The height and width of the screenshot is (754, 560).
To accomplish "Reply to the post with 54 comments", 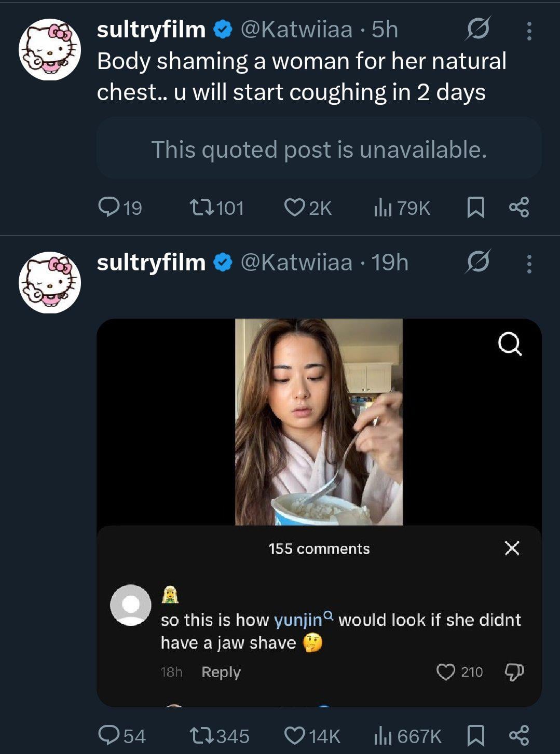I will 109,735.
